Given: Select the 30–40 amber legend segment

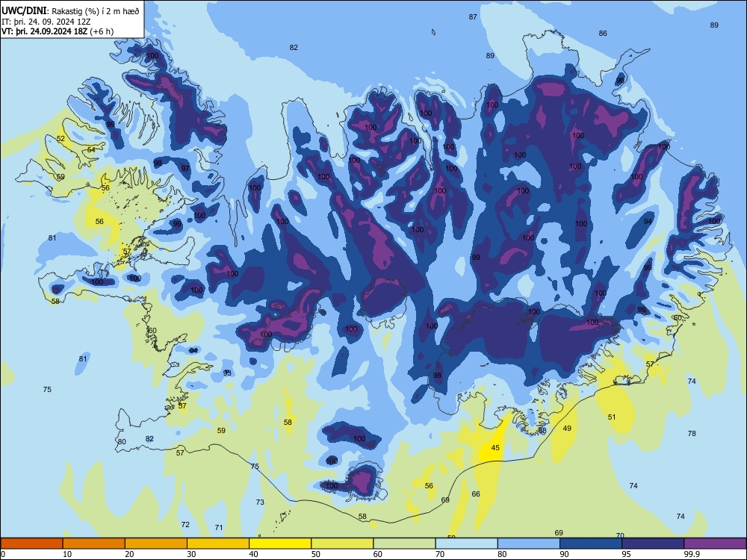Looking at the screenshot, I should pos(217,544).
